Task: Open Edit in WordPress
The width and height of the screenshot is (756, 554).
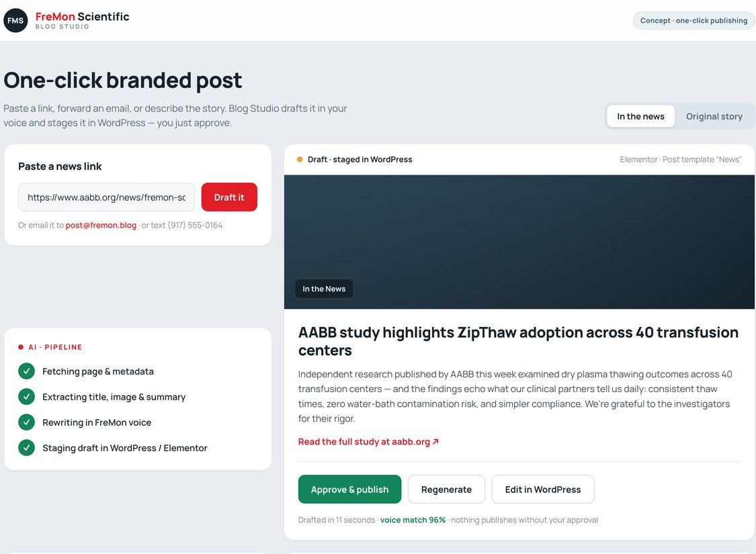Action: pyautogui.click(x=543, y=490)
